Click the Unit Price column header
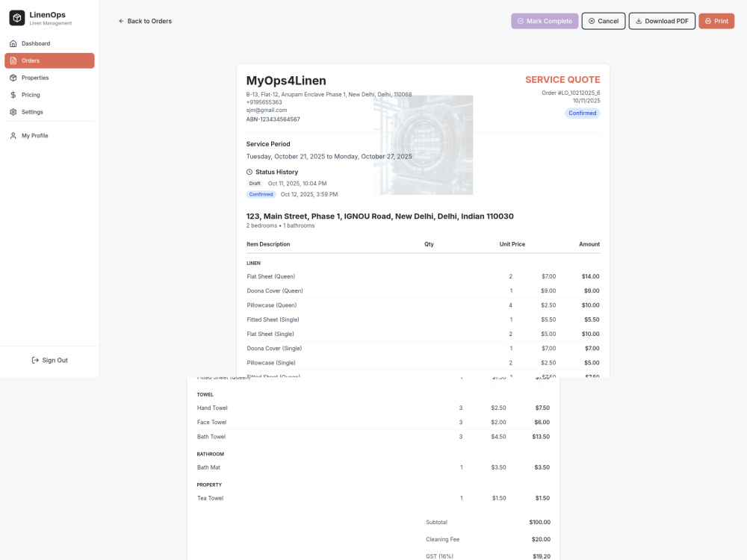Viewport: 747px width, 560px height. tap(512, 244)
